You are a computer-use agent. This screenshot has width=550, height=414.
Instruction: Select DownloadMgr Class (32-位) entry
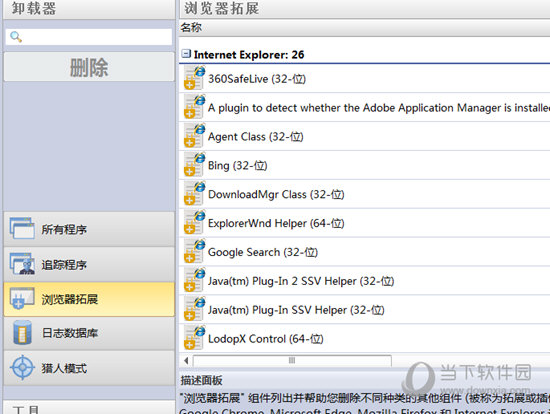pos(364,194)
